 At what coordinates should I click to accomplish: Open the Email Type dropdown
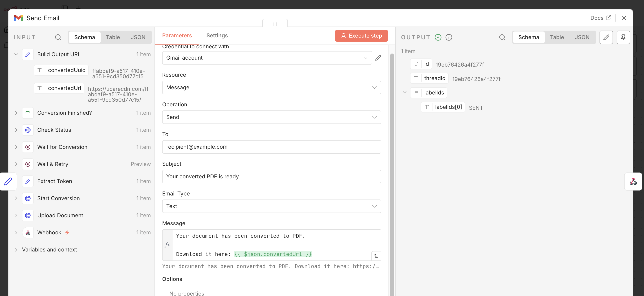click(x=271, y=206)
